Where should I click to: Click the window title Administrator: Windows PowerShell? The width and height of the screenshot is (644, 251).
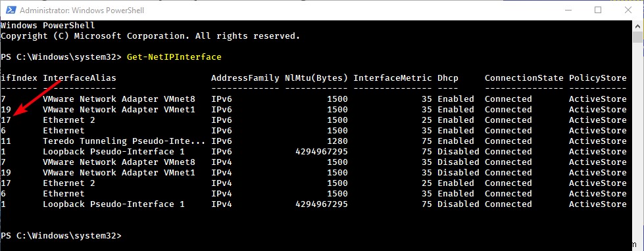click(x=82, y=10)
